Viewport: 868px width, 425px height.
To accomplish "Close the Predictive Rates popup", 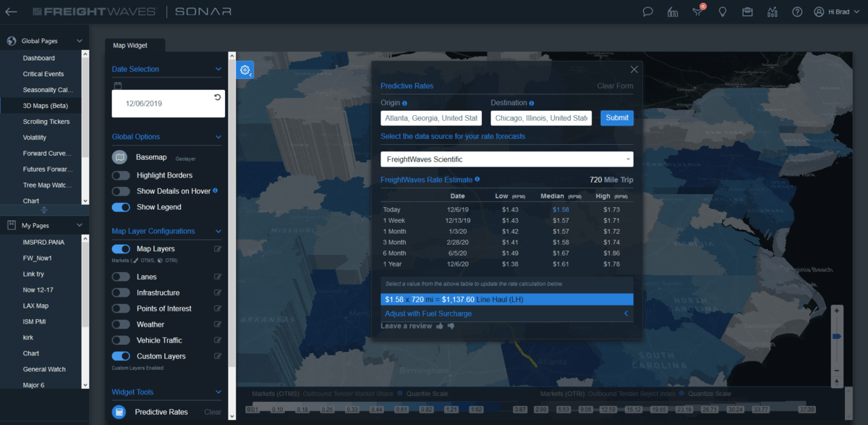I will (x=634, y=70).
